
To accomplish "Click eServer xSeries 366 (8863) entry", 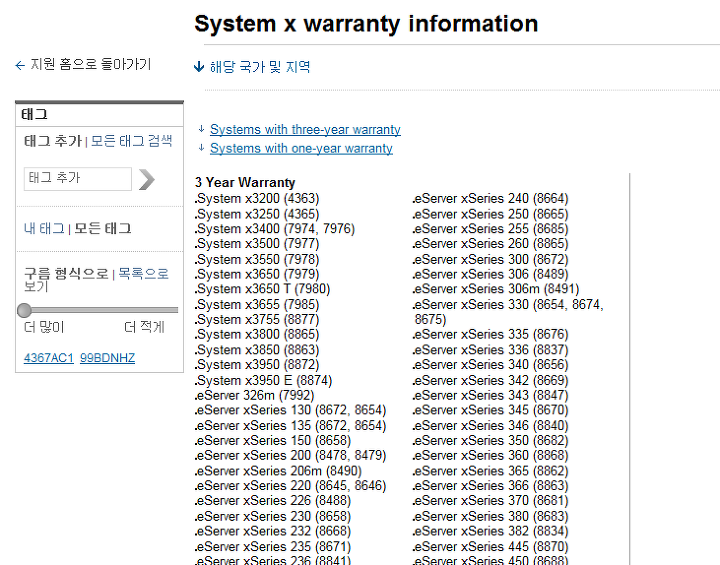I will pos(490,486).
